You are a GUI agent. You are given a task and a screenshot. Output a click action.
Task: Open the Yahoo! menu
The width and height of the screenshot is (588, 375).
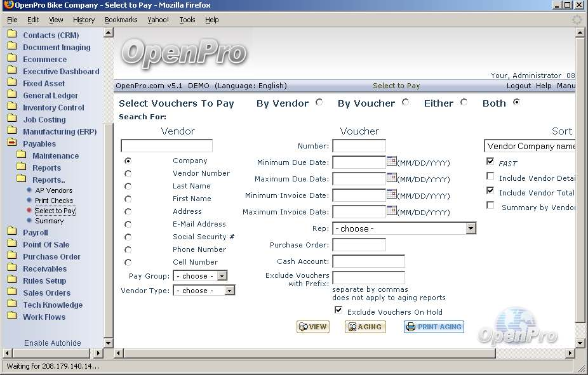[158, 20]
